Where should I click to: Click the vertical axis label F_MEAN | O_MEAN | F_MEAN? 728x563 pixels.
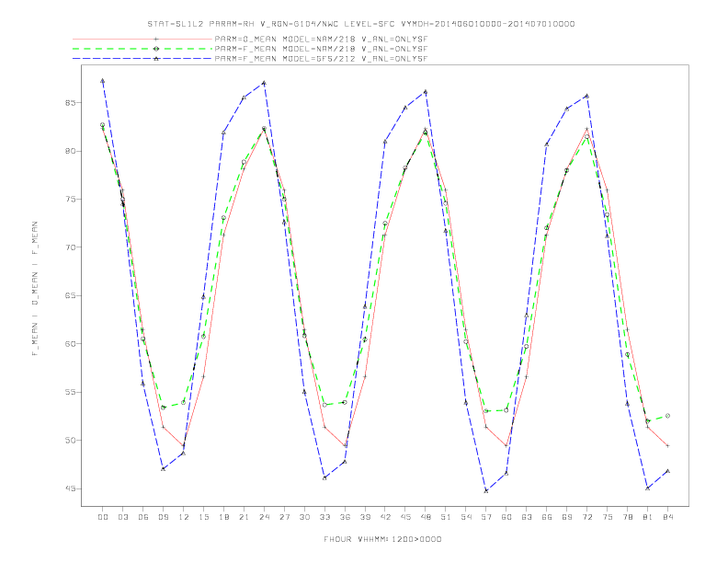(35, 289)
